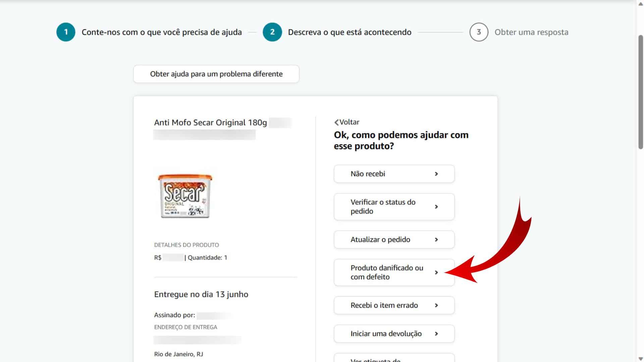Click the chevron on 'Iniciar uma devolução'
This screenshot has width=644, height=362.
pyautogui.click(x=436, y=334)
